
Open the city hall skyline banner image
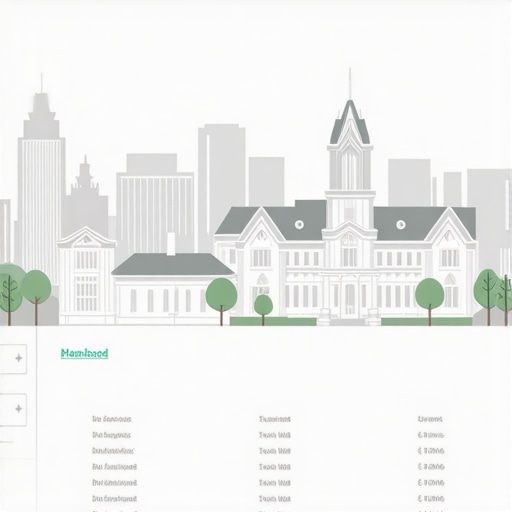click(x=256, y=197)
